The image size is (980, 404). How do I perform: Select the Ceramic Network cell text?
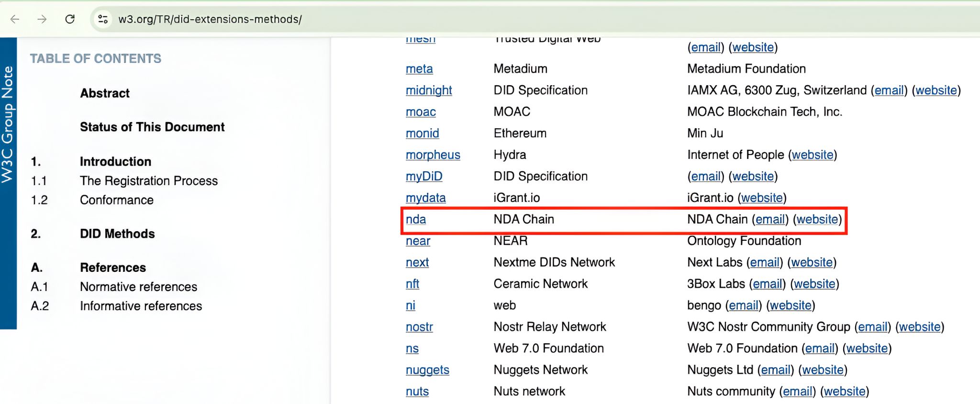pyautogui.click(x=541, y=284)
